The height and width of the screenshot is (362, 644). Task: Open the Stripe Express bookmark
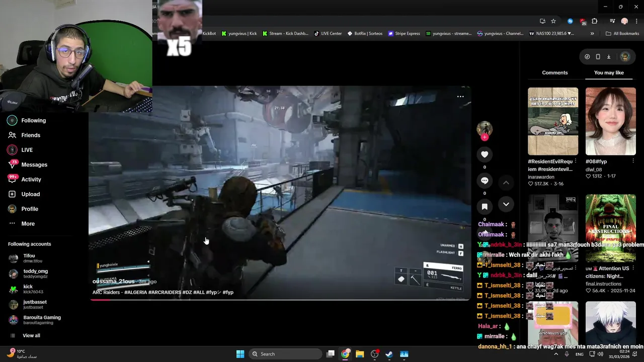[404, 34]
